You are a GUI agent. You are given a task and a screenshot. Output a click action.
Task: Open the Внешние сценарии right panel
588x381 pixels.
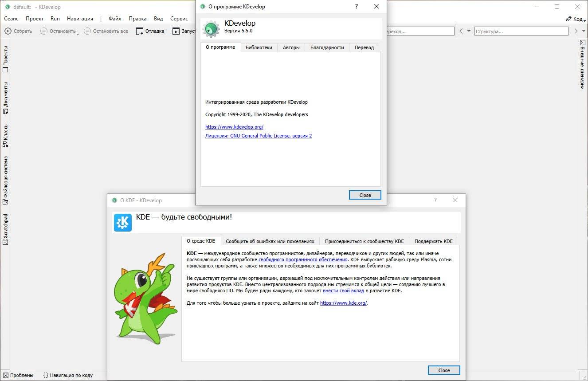tap(582, 65)
